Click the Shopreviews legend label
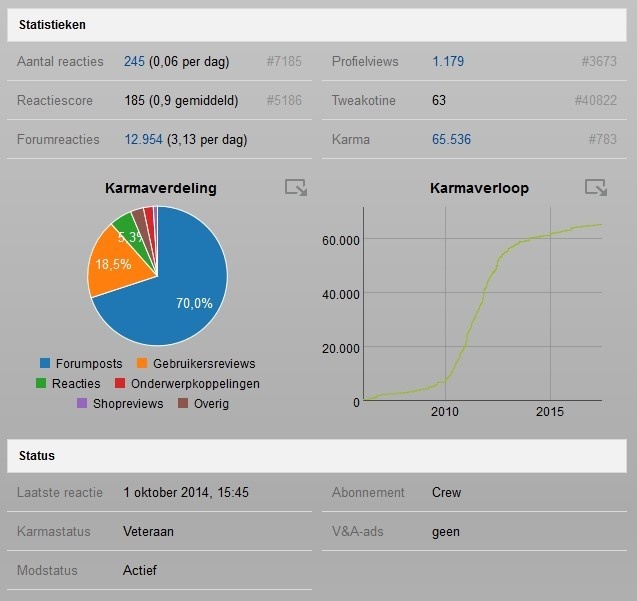The image size is (637, 601). [x=128, y=404]
